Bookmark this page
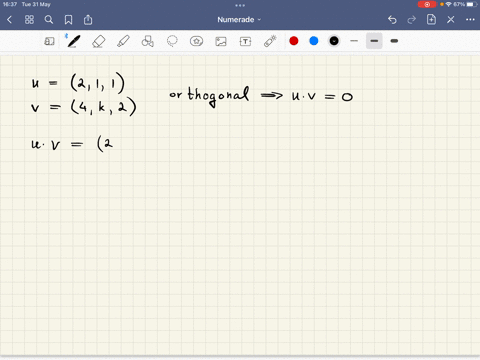 tap(68, 20)
